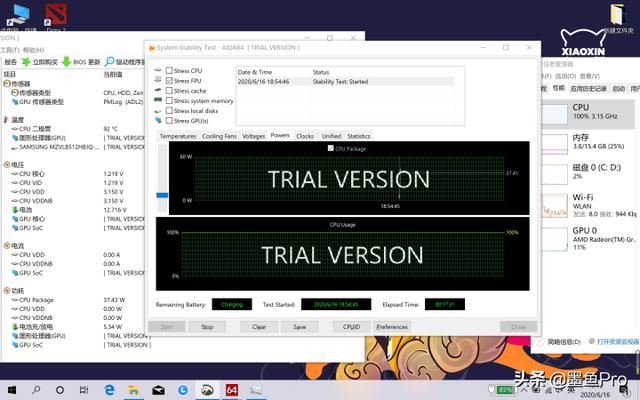Enable Stress system memory checkbox
Image resolution: width=640 pixels, height=400 pixels.
[x=169, y=100]
